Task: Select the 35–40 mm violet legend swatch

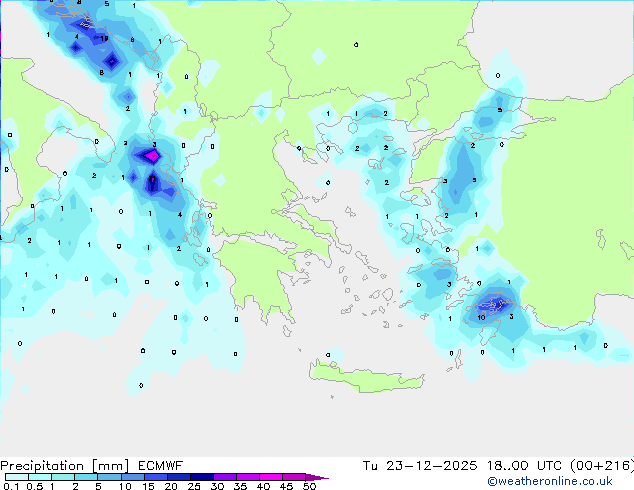Action: pyautogui.click(x=248, y=477)
